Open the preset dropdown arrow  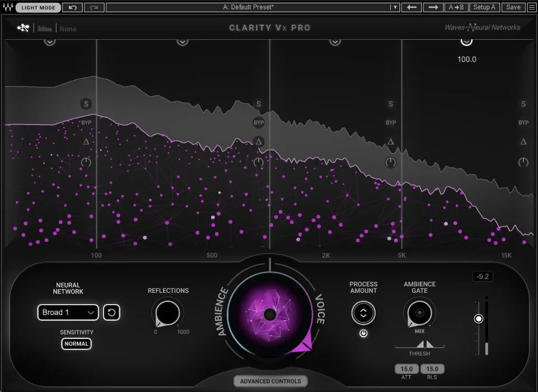395,7
